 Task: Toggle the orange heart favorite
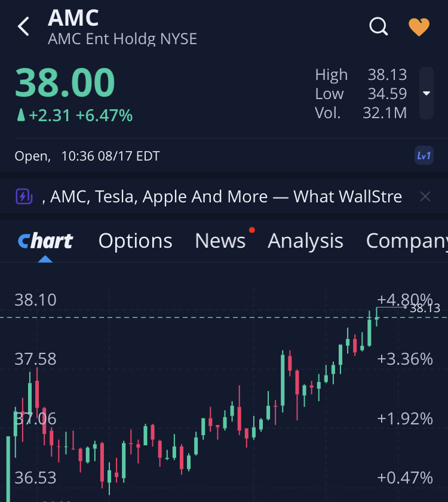[419, 27]
